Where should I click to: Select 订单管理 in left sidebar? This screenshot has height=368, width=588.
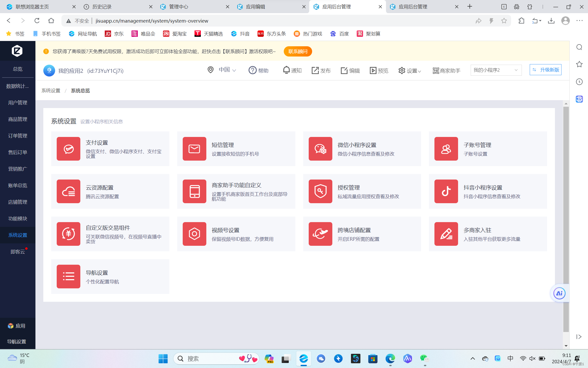point(18,136)
